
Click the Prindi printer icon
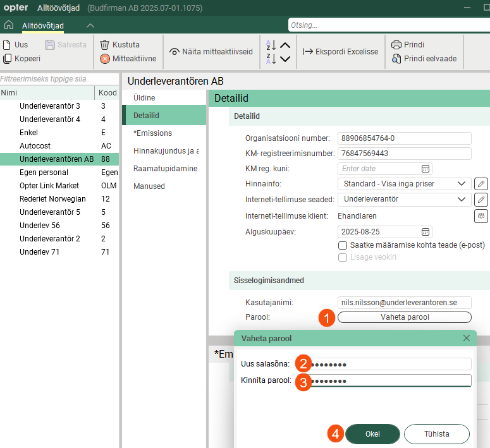[x=396, y=45]
